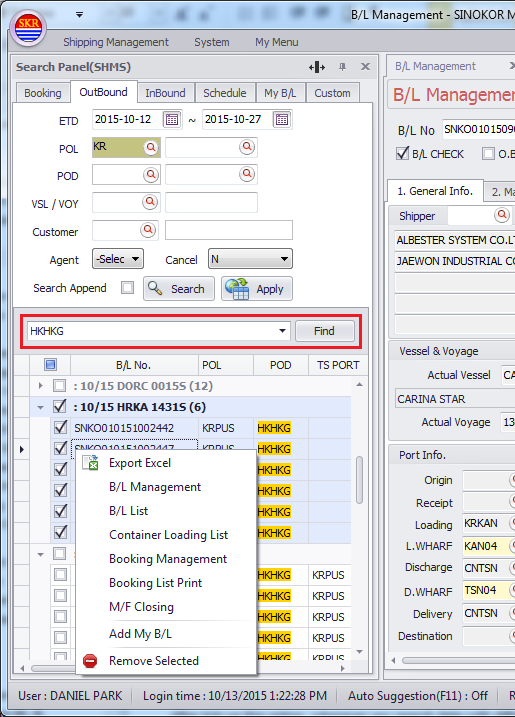Click the Export Excel icon in context menu

pos(91,463)
